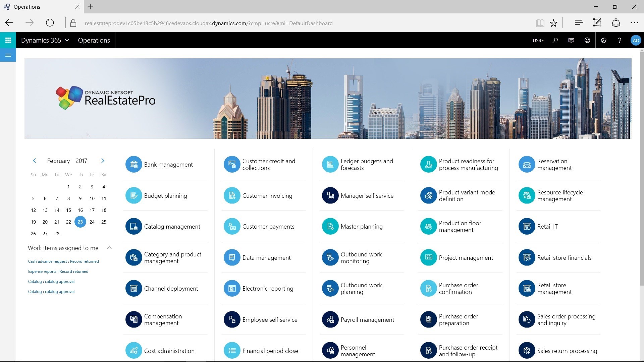Go to next month in calendar
Viewport: 644px width, 362px height.
pyautogui.click(x=103, y=161)
